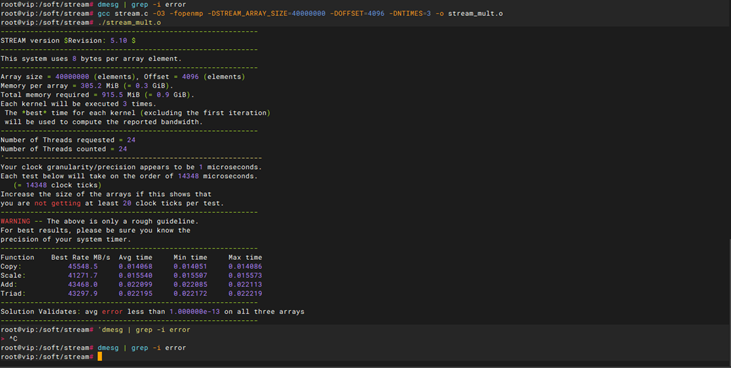This screenshot has height=368, width=731.
Task: Select Add min time 0.022085
Action: [190, 285]
